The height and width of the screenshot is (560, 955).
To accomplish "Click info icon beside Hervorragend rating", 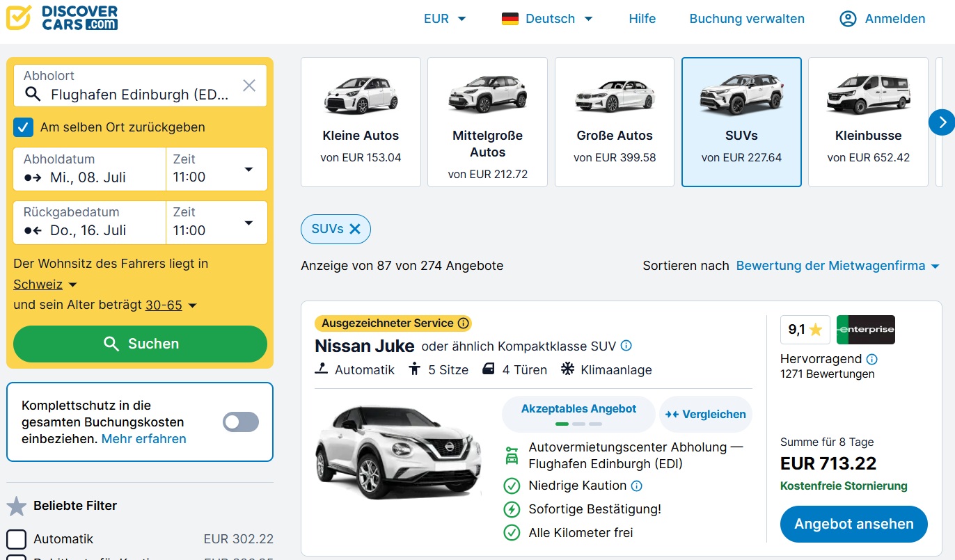I will (872, 359).
